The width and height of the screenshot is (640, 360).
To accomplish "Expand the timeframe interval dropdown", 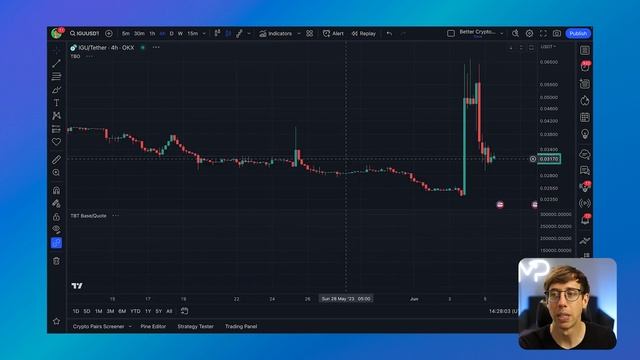I will 204,33.
